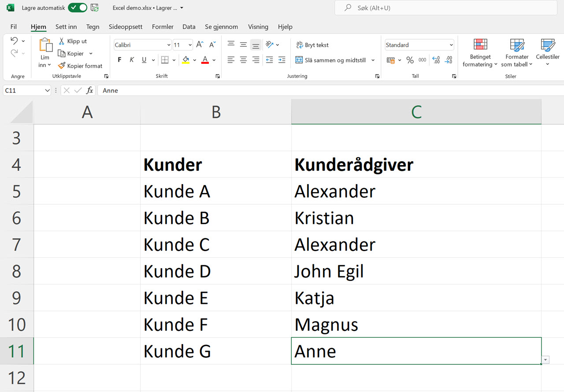Toggle underline with the U button
This screenshot has width=564, height=392.
[144, 60]
